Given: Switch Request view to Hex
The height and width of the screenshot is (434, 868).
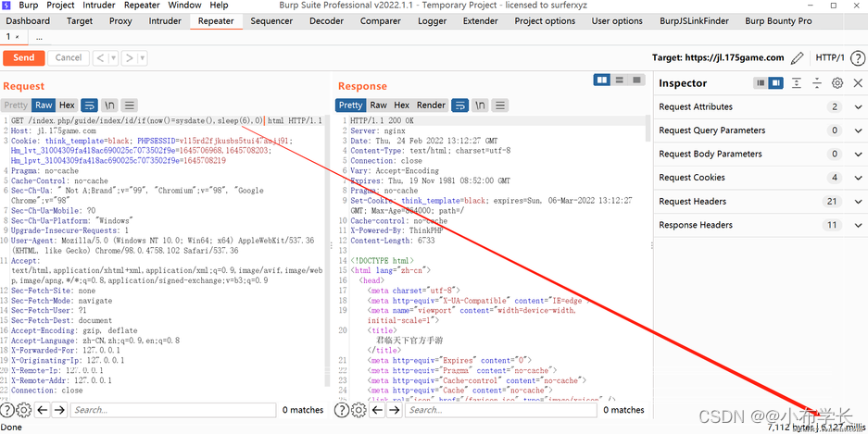Looking at the screenshot, I should point(67,105).
